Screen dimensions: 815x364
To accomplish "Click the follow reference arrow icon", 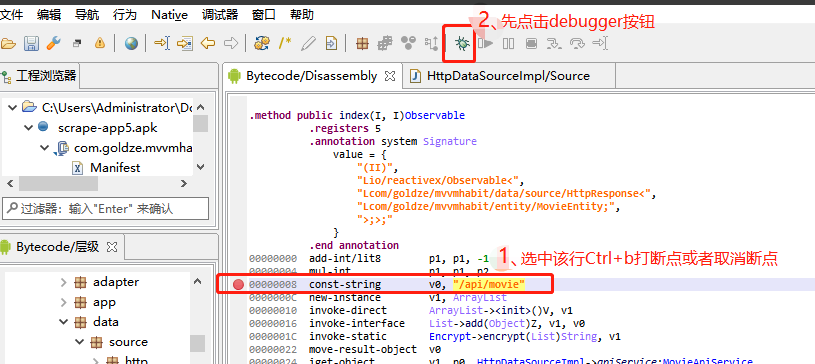I will click(x=185, y=44).
